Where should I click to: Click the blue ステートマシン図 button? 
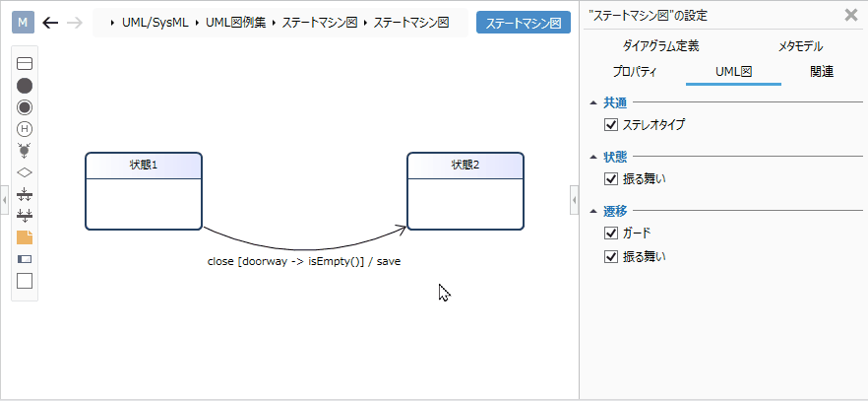coord(523,23)
